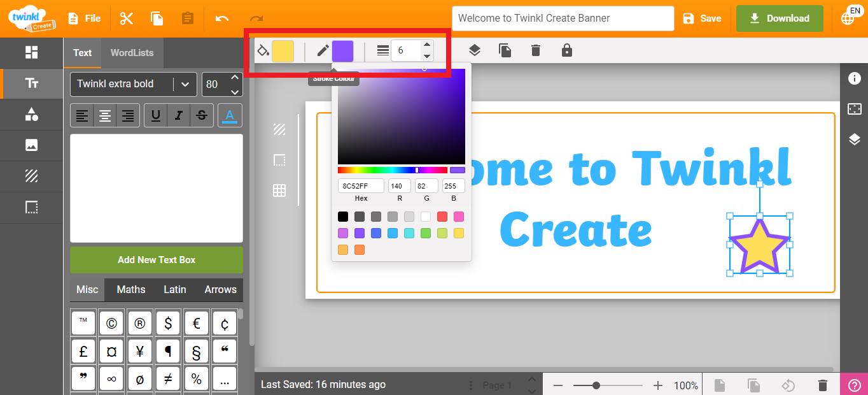
Task: Click the hatched background icon beside the canvas
Action: 279,129
